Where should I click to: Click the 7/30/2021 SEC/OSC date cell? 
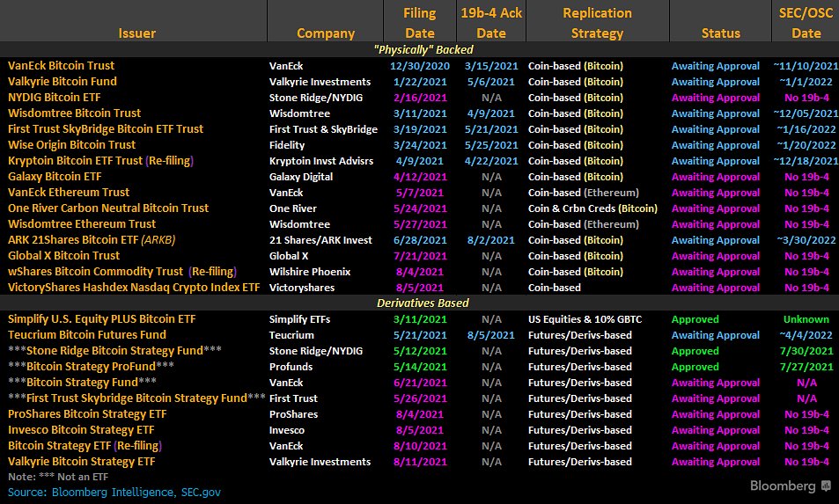(806, 351)
